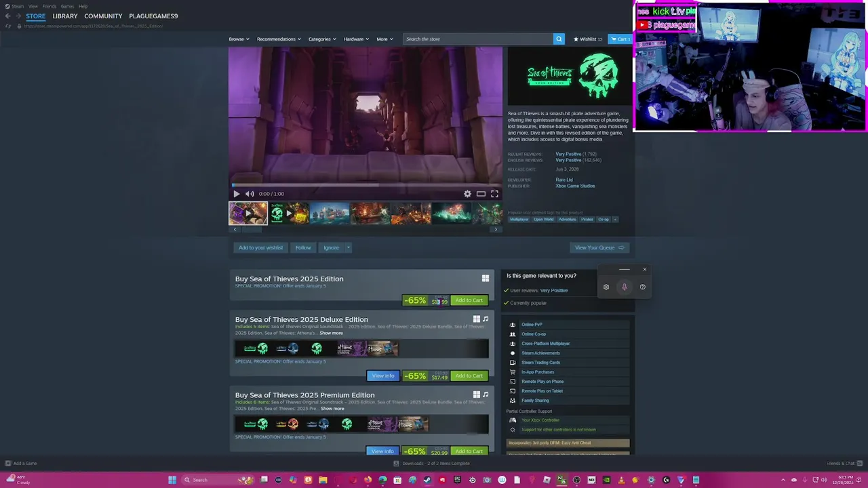
Task: Click Add a Game in the footer
Action: (x=21, y=464)
